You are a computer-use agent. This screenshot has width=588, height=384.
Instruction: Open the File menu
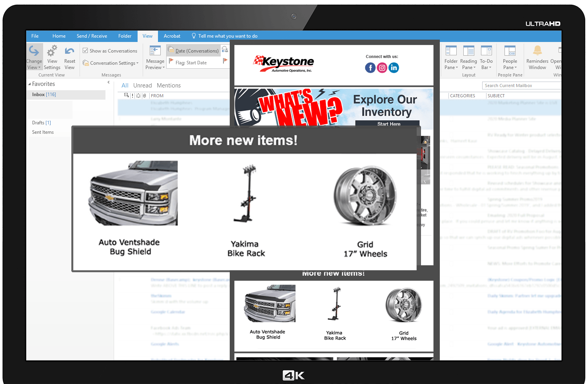pyautogui.click(x=35, y=36)
